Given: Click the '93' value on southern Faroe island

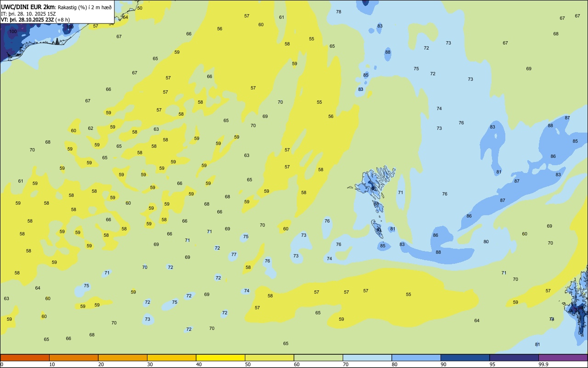Looking at the screenshot, I should 379,230.
